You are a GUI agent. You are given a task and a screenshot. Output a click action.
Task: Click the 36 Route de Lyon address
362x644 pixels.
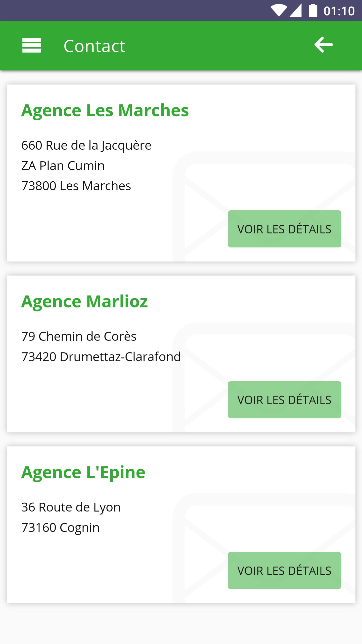(x=71, y=507)
